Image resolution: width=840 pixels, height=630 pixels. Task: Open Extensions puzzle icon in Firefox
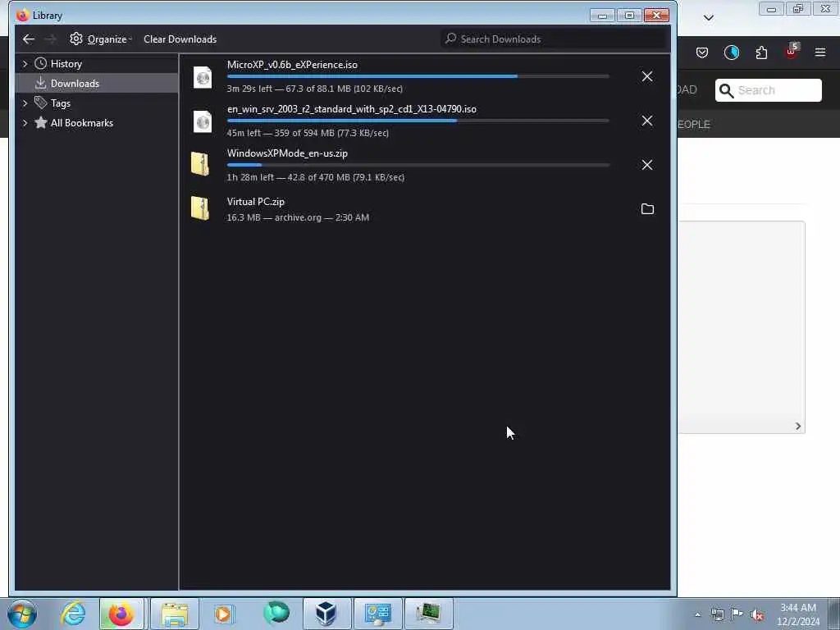761,52
